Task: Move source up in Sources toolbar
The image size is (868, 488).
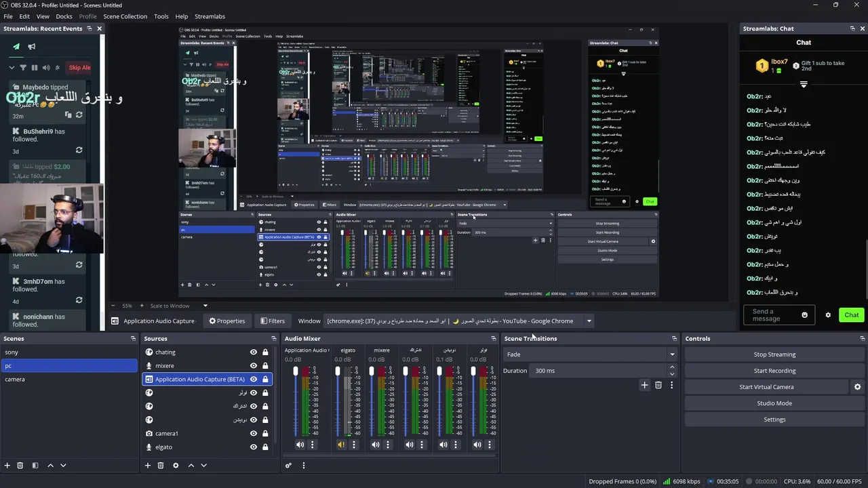Action: tap(191, 466)
